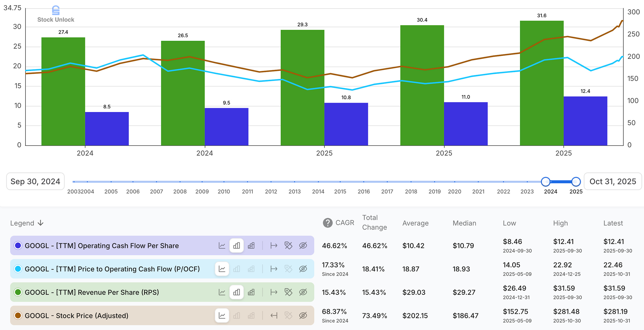This screenshot has width=644, height=330.
Task: Choose stacked bar icon for Revenue Per Share
Action: point(251,292)
